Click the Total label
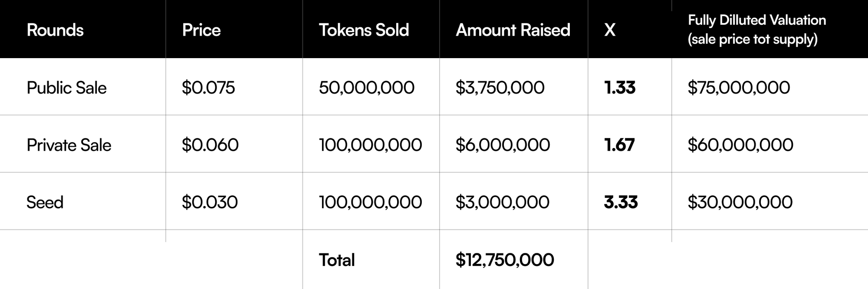This screenshot has width=868, height=289. (336, 260)
